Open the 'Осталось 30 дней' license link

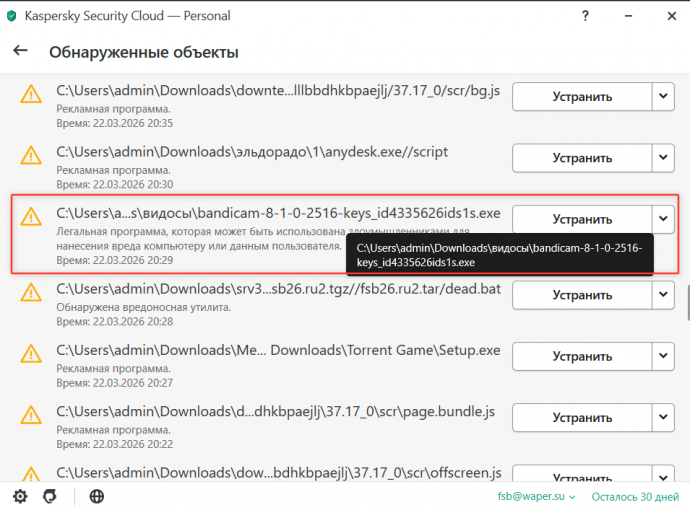(634, 496)
